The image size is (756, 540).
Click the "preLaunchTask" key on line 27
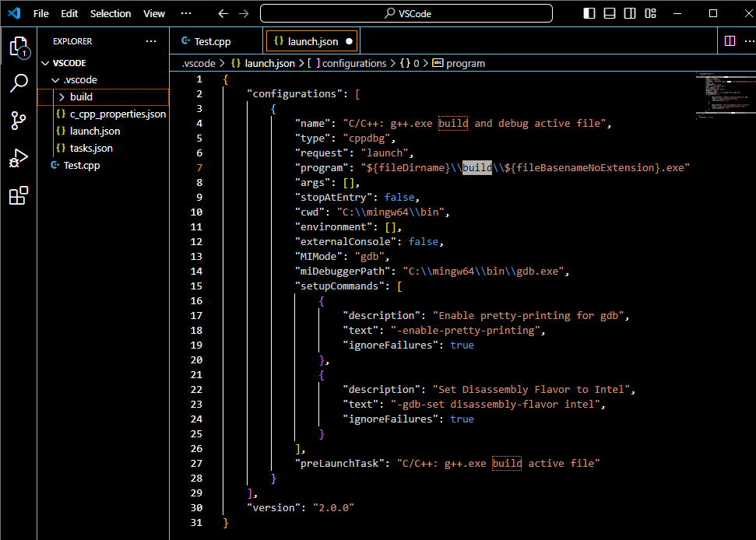[x=339, y=464]
